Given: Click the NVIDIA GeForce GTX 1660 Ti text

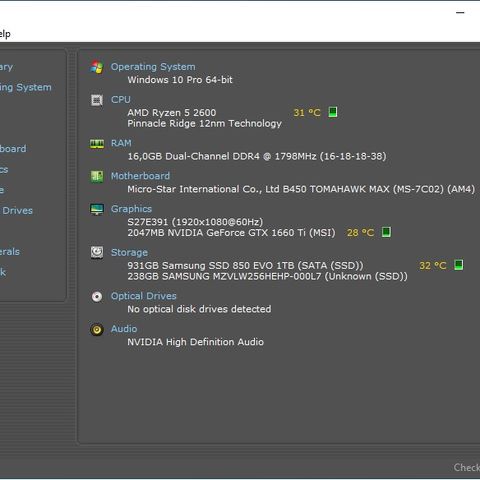Looking at the screenshot, I should click(231, 233).
